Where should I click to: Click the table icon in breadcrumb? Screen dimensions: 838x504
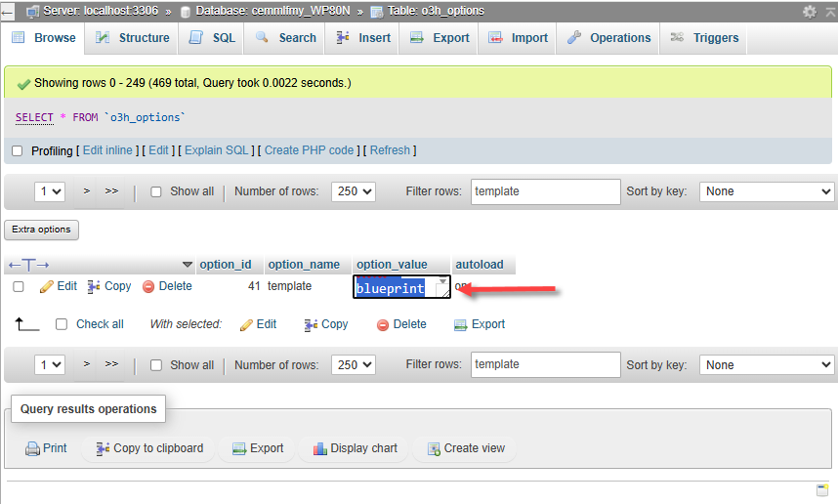377,12
